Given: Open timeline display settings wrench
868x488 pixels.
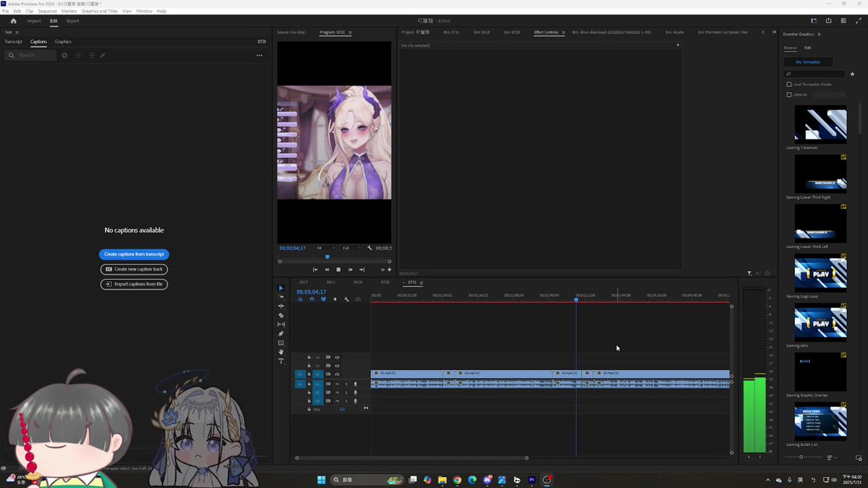Looking at the screenshot, I should point(346,299).
